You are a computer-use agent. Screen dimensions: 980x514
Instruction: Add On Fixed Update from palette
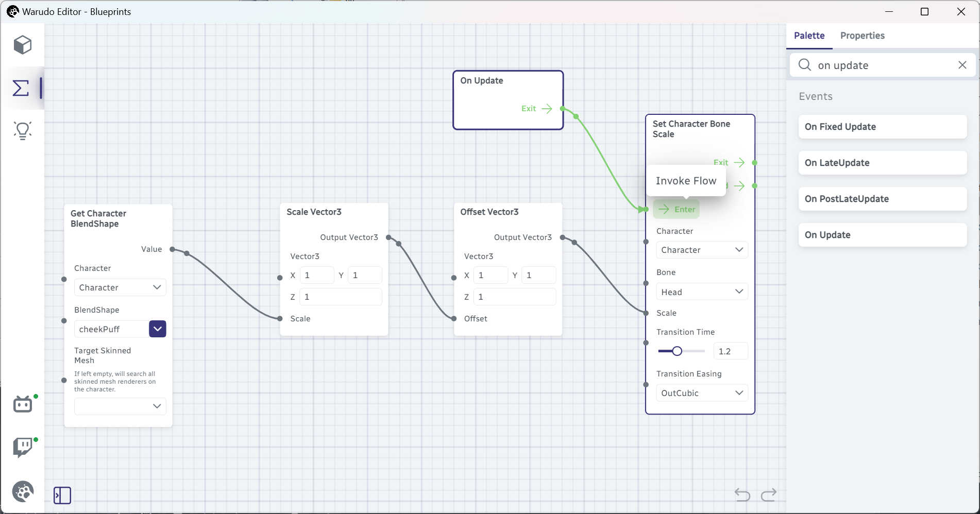tap(883, 127)
